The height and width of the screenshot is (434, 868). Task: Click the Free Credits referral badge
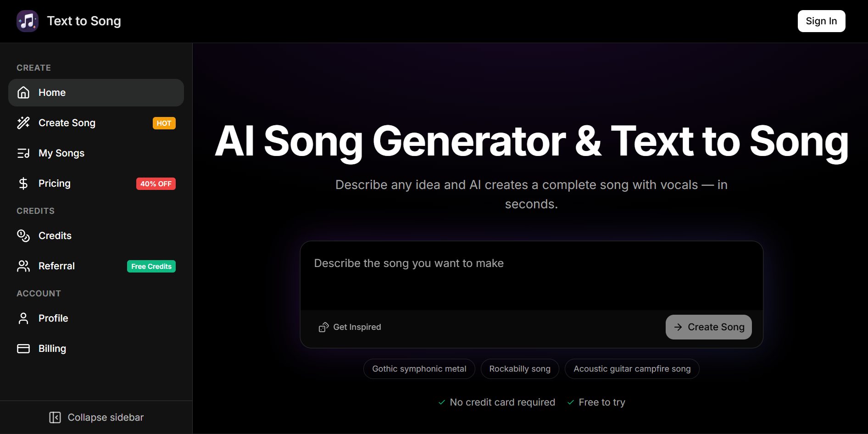click(x=151, y=267)
